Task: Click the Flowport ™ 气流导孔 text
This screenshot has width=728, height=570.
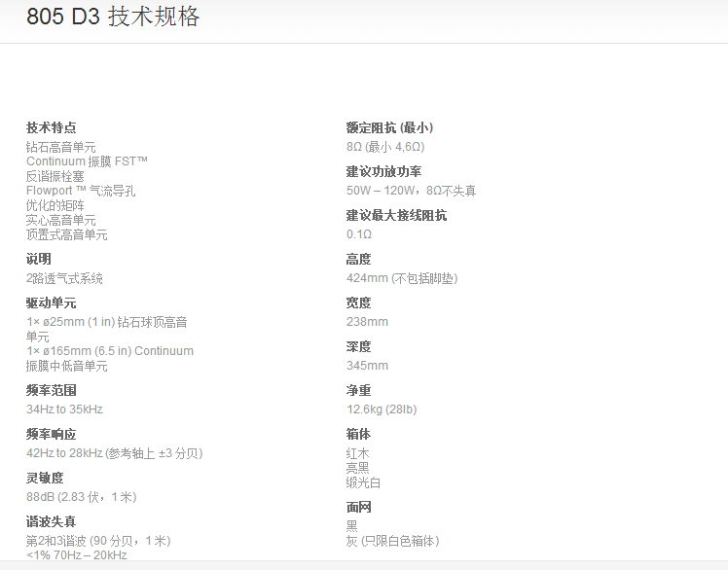Action: click(x=81, y=191)
